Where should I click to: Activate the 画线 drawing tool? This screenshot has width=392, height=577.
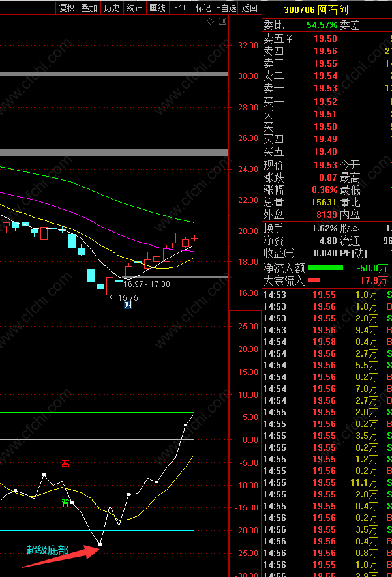coord(158,8)
